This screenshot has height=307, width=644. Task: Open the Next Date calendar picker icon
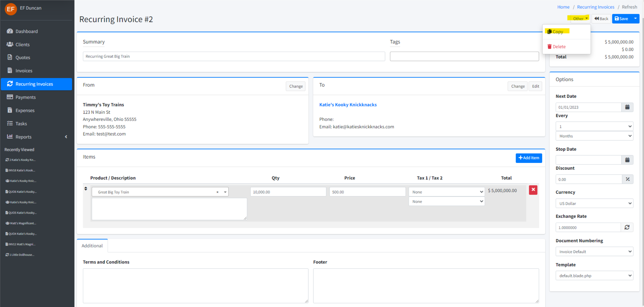pos(627,107)
